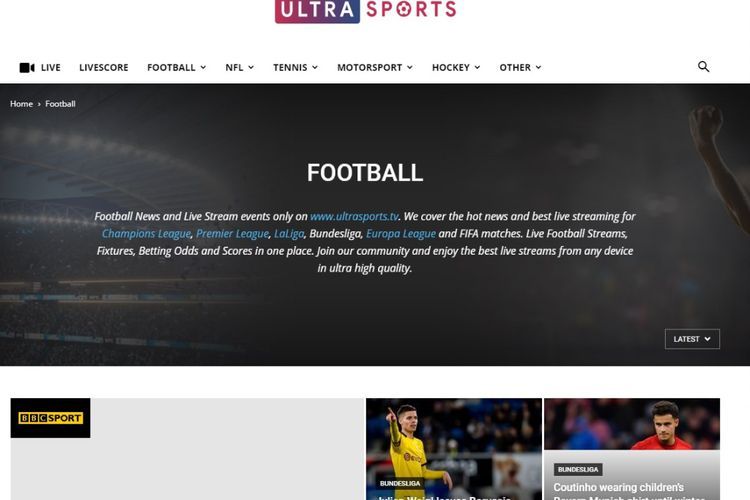This screenshot has height=500, width=750.
Task: Open the Tennis dropdown menu
Action: coord(295,67)
